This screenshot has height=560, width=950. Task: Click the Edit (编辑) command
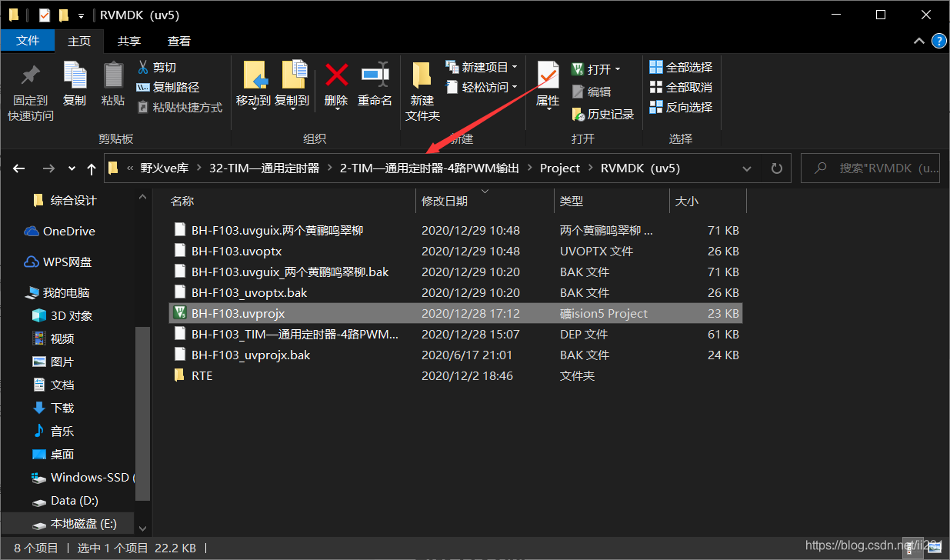[592, 92]
